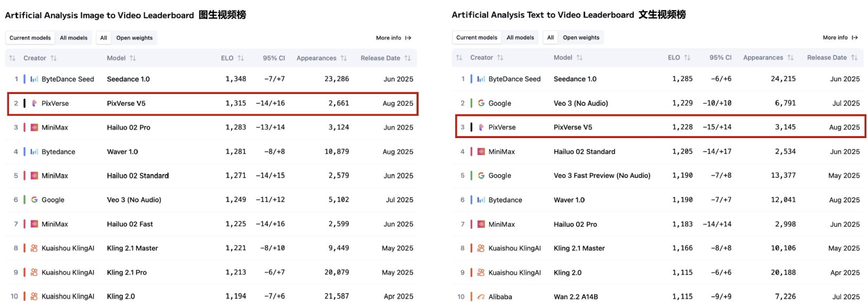Click the More info arrow icon in Image to Video
Viewport: 868px width, 306px height.
click(408, 38)
